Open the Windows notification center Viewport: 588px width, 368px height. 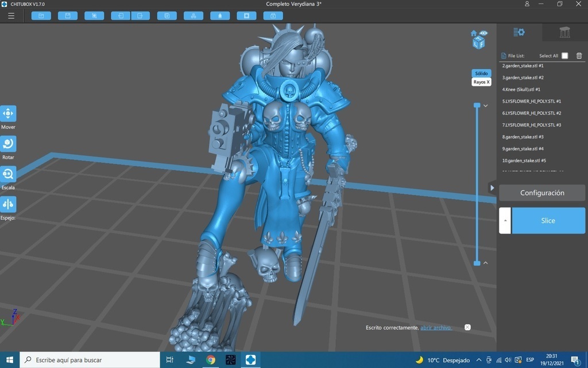pos(575,360)
